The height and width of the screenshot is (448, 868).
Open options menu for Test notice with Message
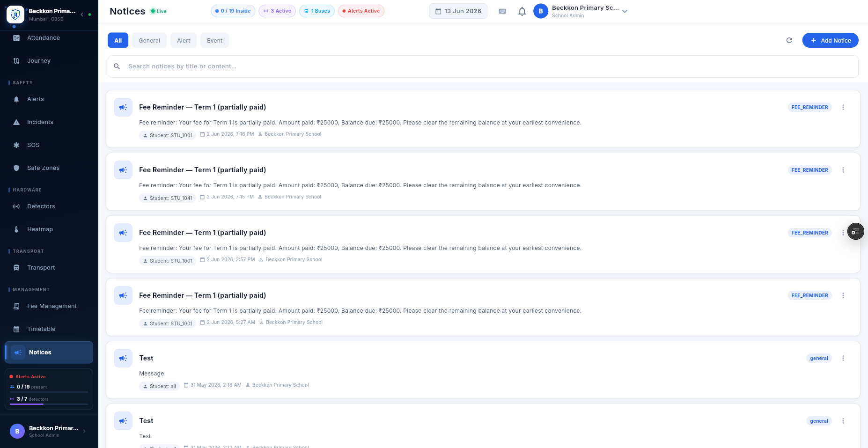tap(843, 358)
